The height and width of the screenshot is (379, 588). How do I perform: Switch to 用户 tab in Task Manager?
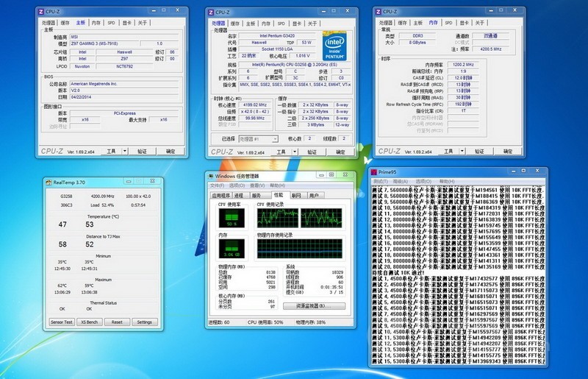tap(315, 196)
